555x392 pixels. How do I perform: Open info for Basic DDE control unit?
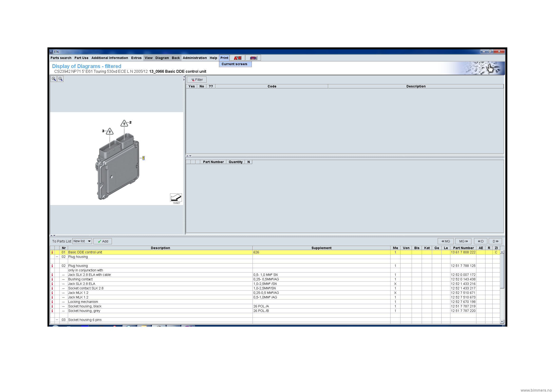[x=52, y=252]
